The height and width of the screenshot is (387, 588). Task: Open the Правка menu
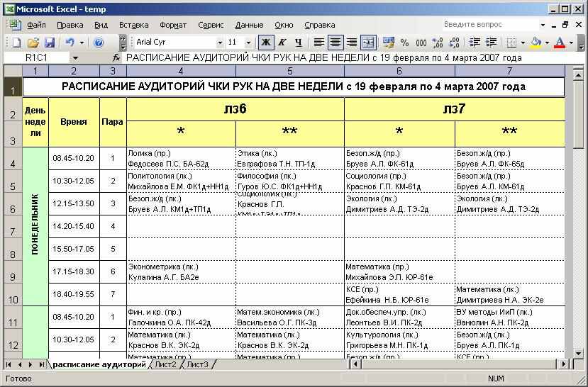click(x=70, y=25)
